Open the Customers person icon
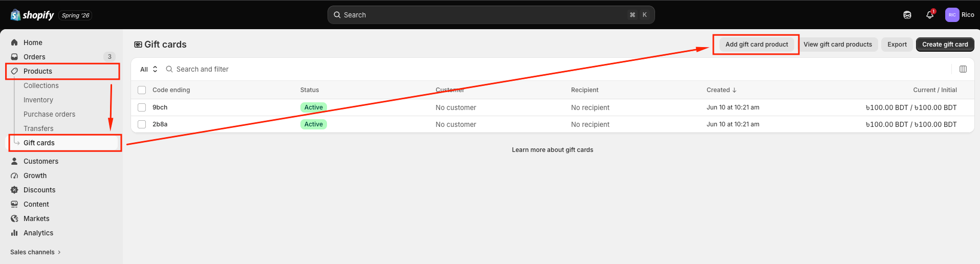 (14, 161)
